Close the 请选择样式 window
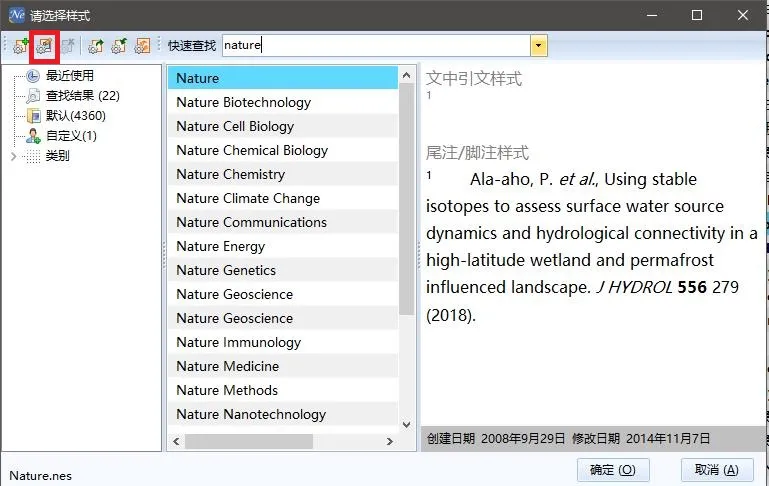This screenshot has width=769, height=486. [743, 16]
